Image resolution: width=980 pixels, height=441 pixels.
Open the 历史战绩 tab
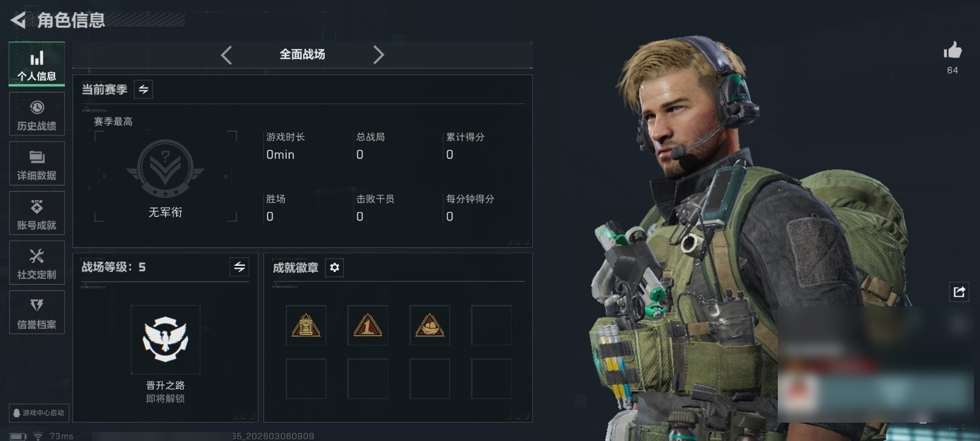pyautogui.click(x=37, y=114)
